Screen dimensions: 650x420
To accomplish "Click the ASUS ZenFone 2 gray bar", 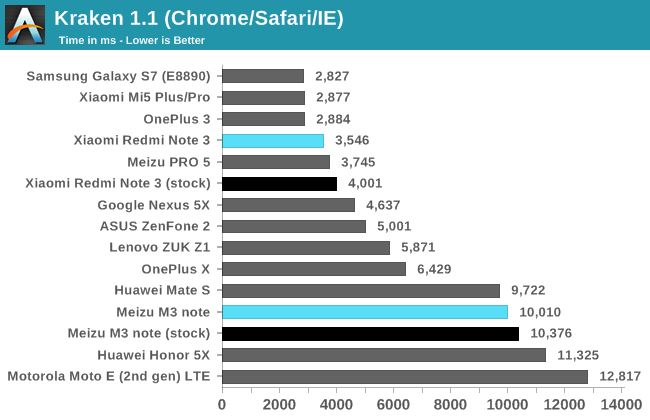I will click(294, 226).
